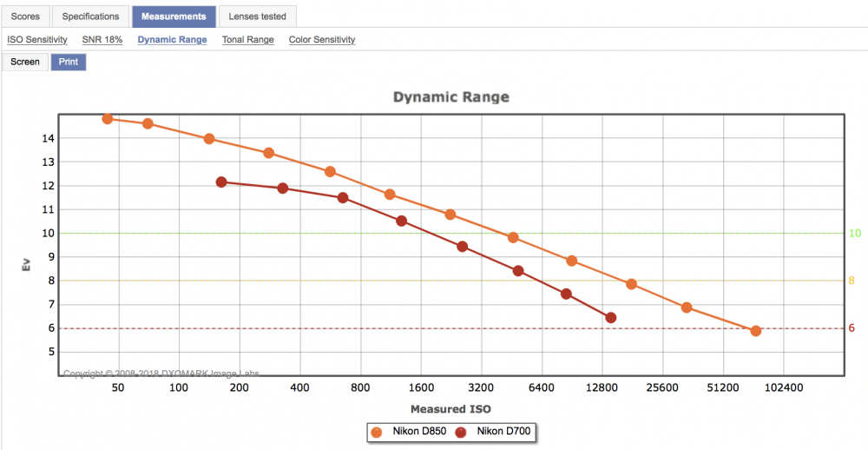Viewport: 868px width, 450px height.
Task: Open the Scores tab
Action: (x=25, y=16)
